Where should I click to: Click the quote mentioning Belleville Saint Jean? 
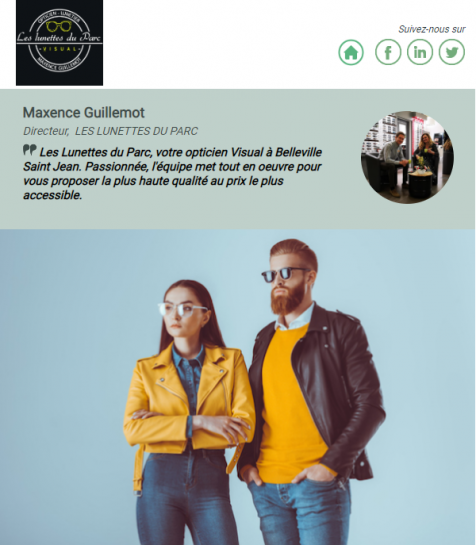172,174
